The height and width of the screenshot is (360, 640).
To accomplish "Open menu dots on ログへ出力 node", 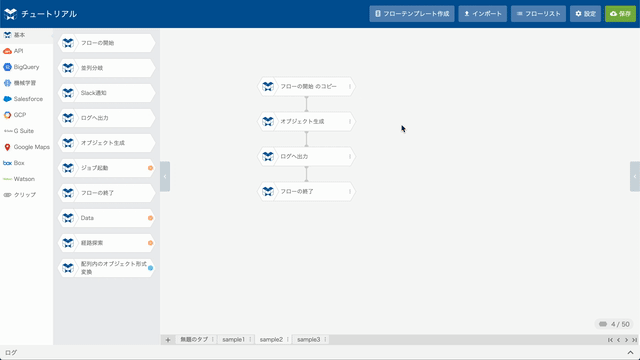I will pyautogui.click(x=350, y=157).
